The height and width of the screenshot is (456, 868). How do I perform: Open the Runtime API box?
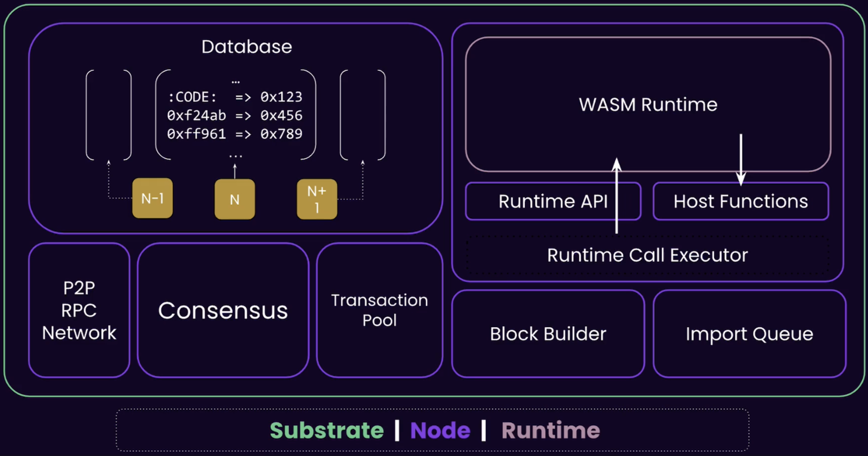tap(553, 201)
